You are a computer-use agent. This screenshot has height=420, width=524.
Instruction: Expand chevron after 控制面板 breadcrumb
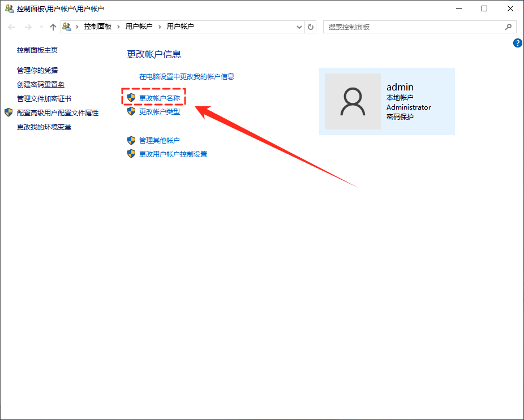pos(119,27)
